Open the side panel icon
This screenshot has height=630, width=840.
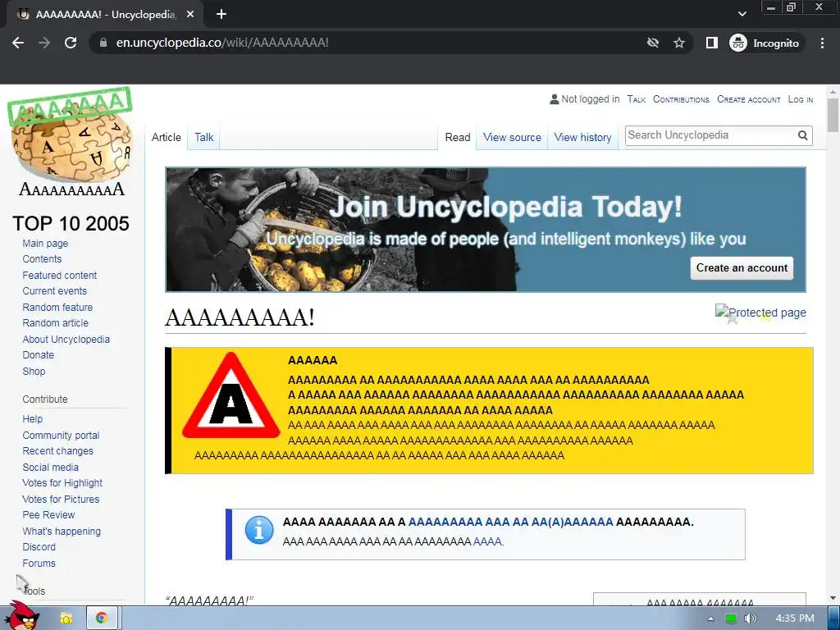711,43
